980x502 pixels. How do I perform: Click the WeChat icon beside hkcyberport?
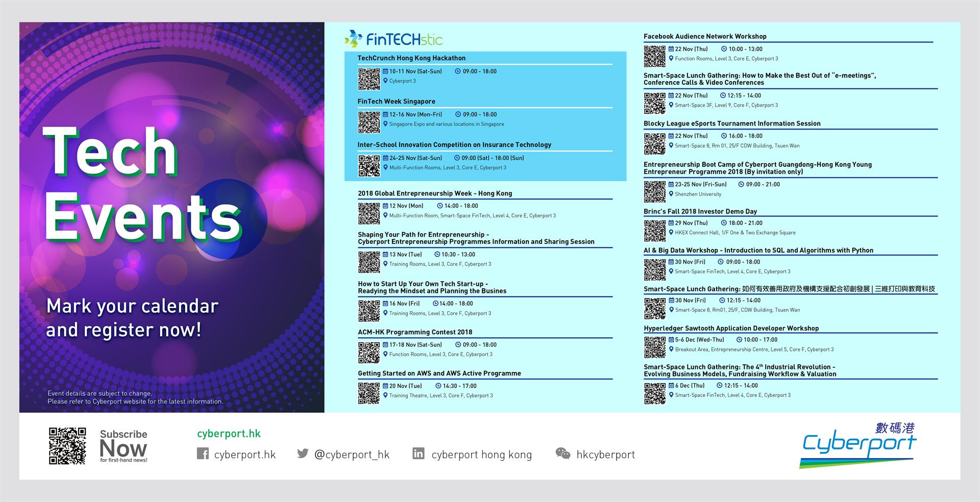[563, 454]
